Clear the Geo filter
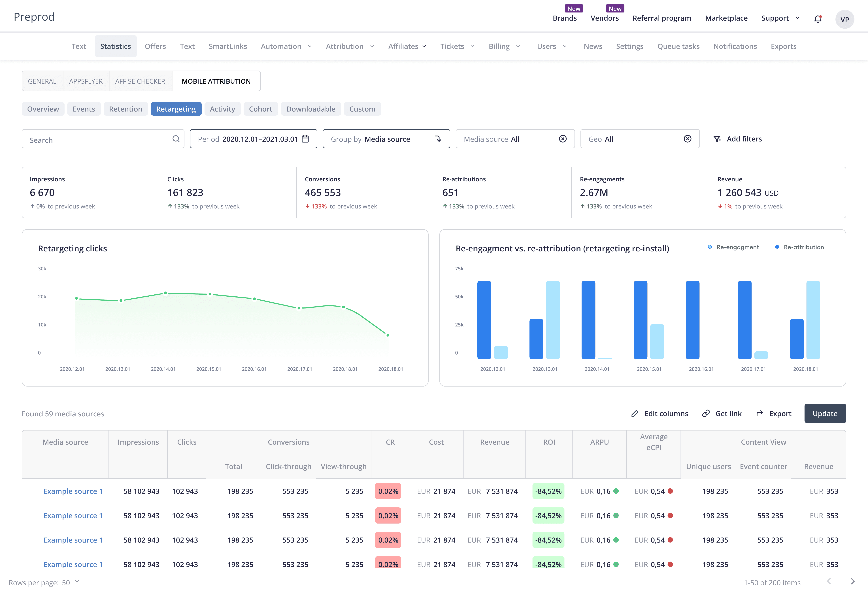Image resolution: width=868 pixels, height=595 pixels. tap(687, 139)
